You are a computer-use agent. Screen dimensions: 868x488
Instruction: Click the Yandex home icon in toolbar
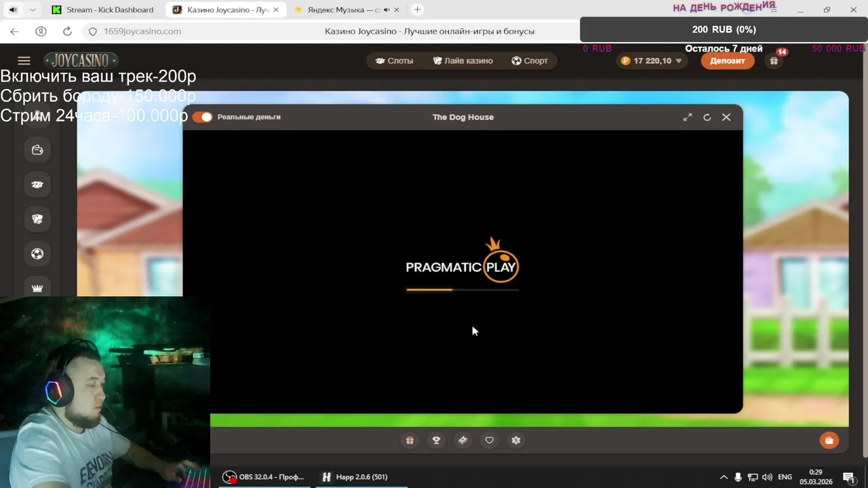click(41, 31)
